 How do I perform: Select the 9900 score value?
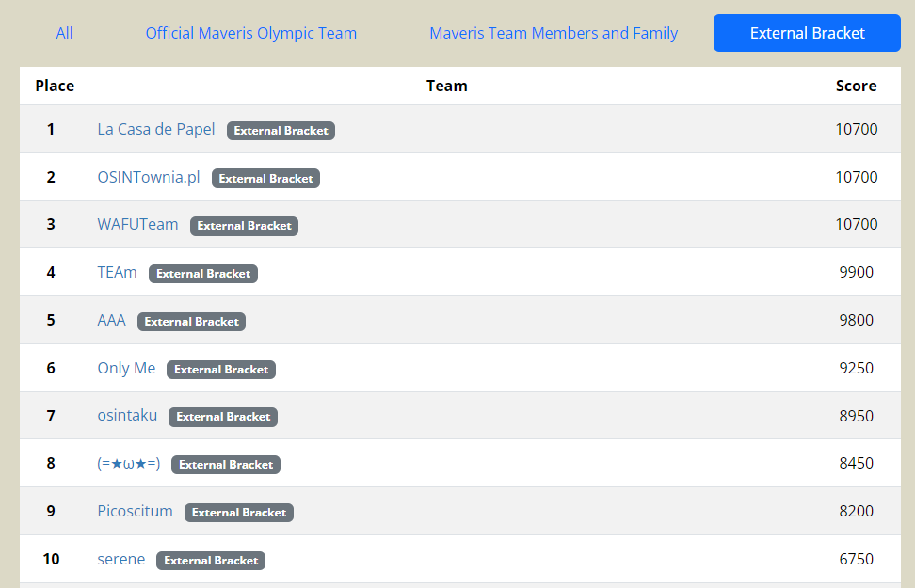point(856,272)
